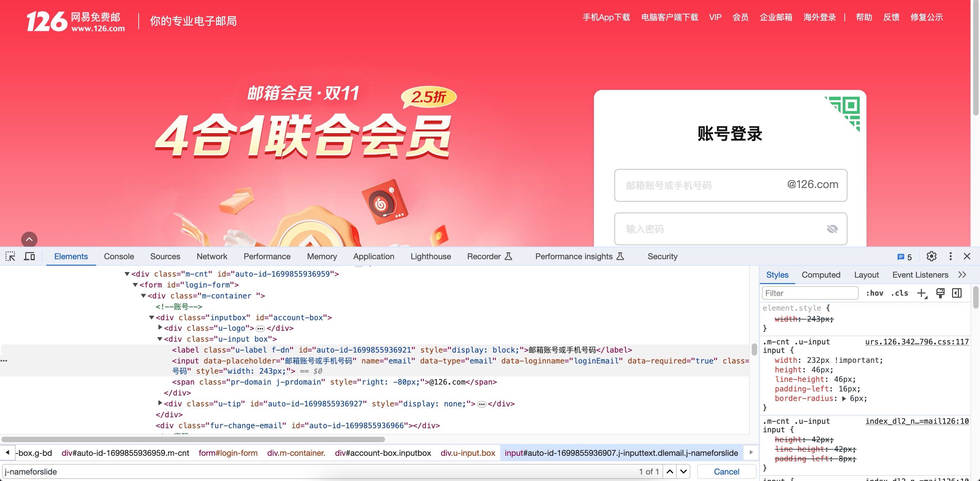This screenshot has width=980, height=481.
Task: Activate the inspect element picker icon
Action: [x=10, y=256]
